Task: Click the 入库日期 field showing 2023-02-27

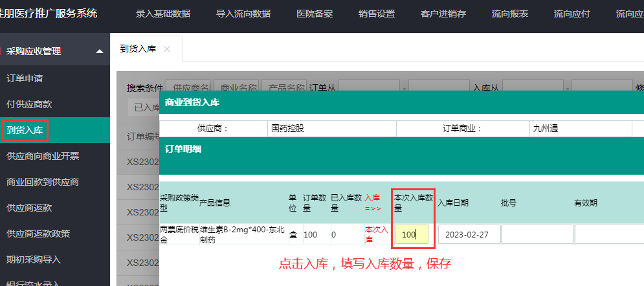Action: tap(469, 234)
